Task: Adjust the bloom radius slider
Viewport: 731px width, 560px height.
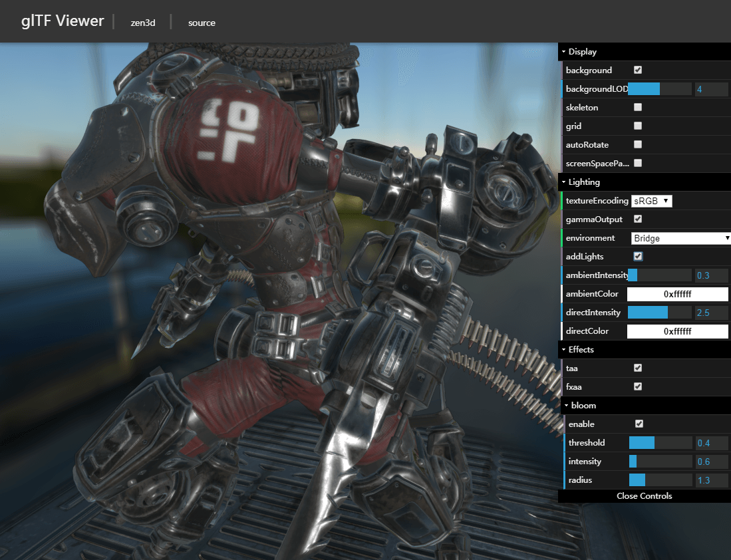Action: click(660, 480)
